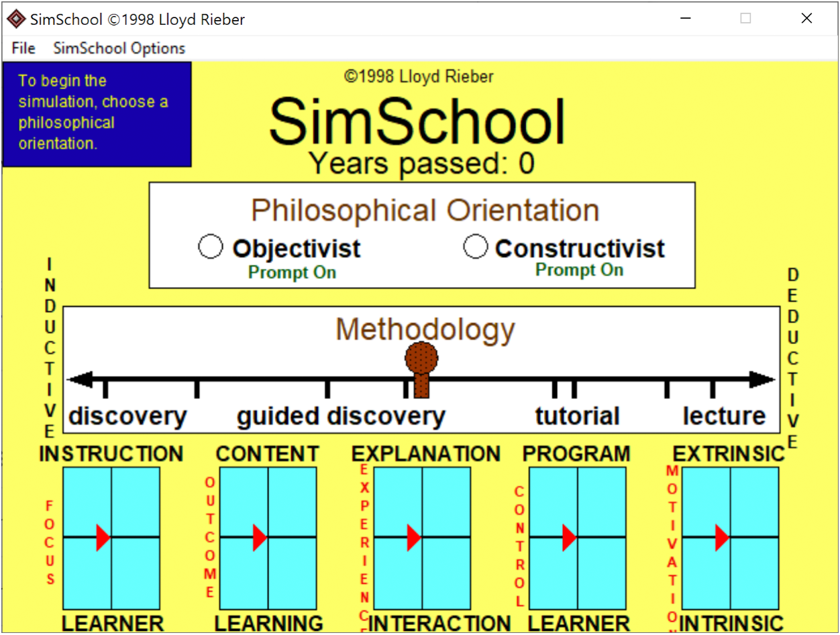Image resolution: width=840 pixels, height=635 pixels.
Task: Click the 'guided discovery' methodology label
Action: (x=341, y=416)
